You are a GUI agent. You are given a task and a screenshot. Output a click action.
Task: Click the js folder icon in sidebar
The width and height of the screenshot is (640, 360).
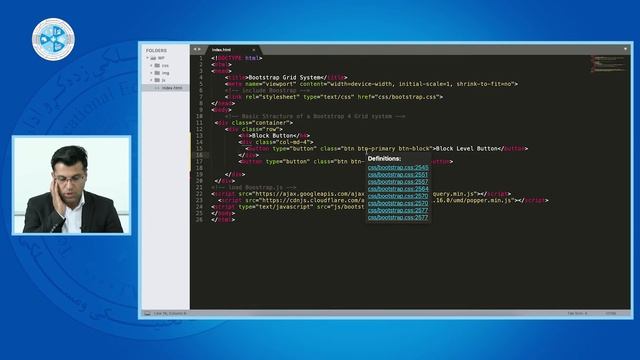[x=157, y=80]
